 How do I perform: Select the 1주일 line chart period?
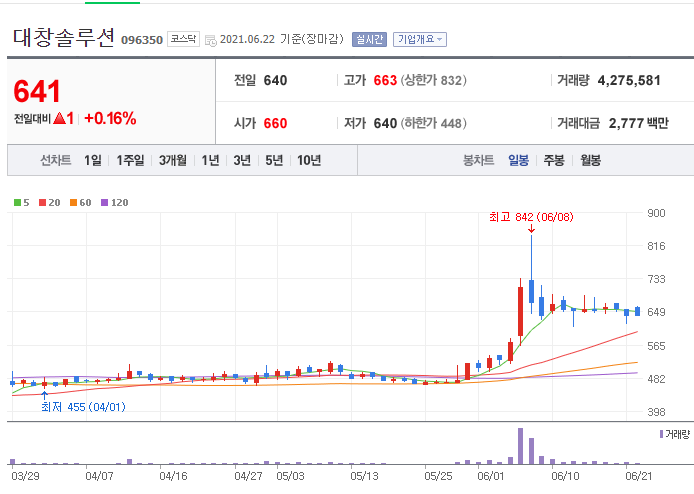130,160
